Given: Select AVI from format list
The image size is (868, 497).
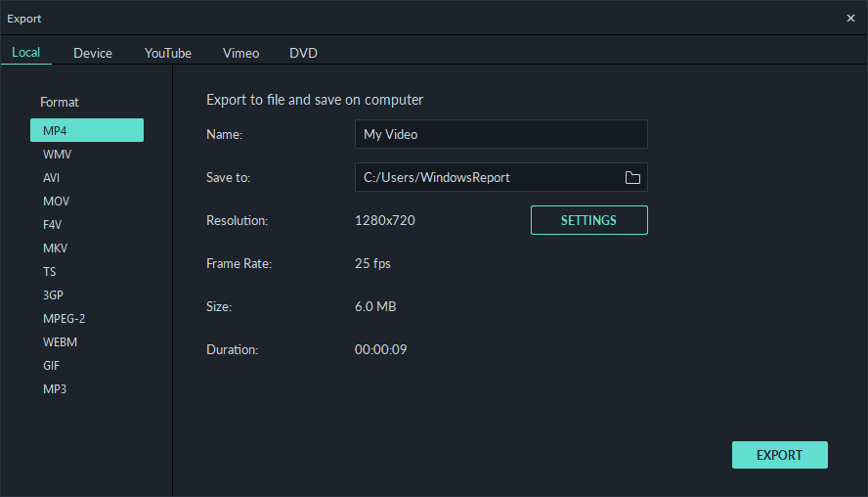Looking at the screenshot, I should pos(51,178).
